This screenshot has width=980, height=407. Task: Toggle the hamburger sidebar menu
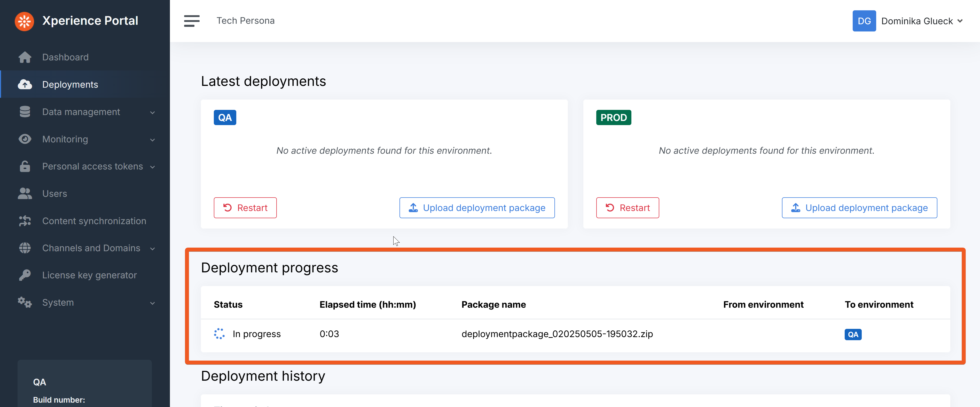(191, 21)
